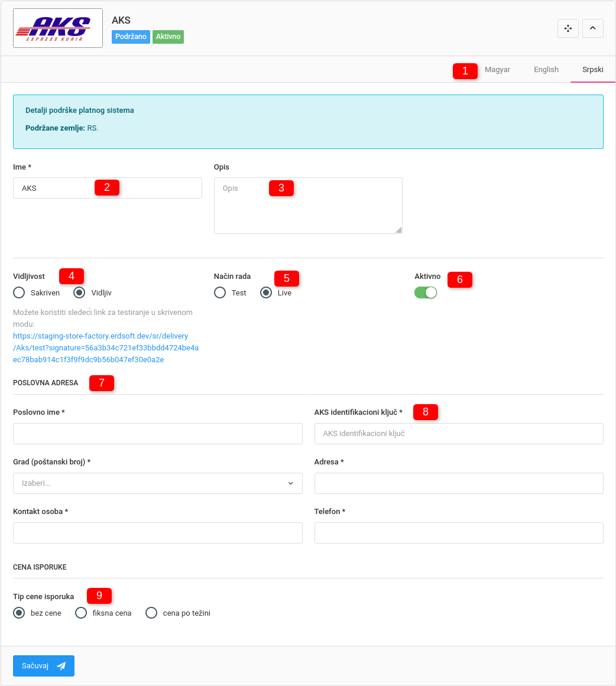Viewport: 616px width, 686px height.
Task: Switch to the Magyar language tab
Action: (497, 70)
